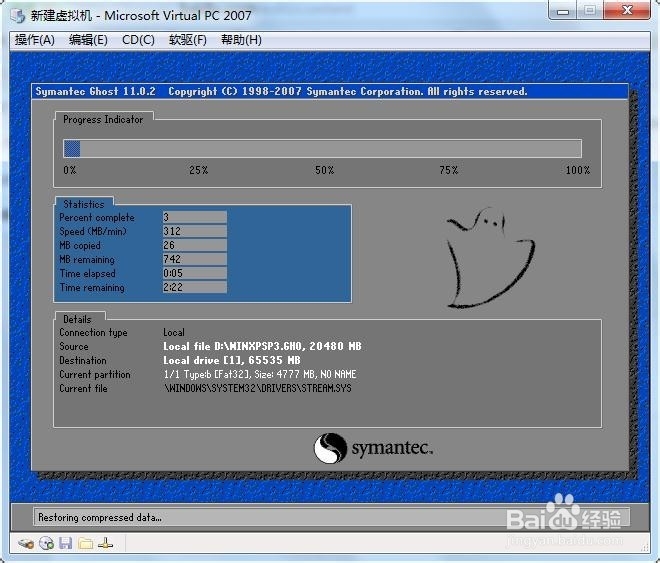
Task: Click the Symantec logo
Action: pos(373,448)
